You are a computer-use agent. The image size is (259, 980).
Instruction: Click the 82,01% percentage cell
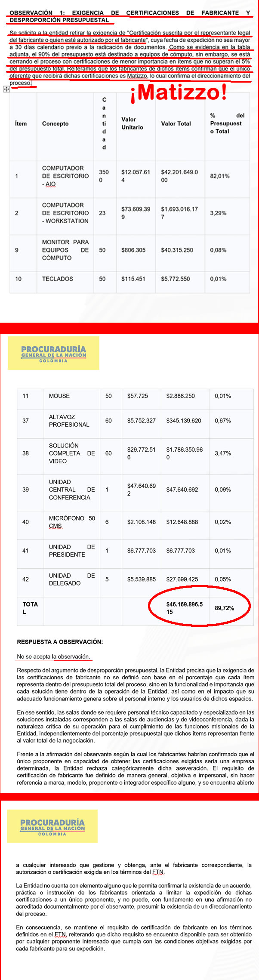[220, 176]
